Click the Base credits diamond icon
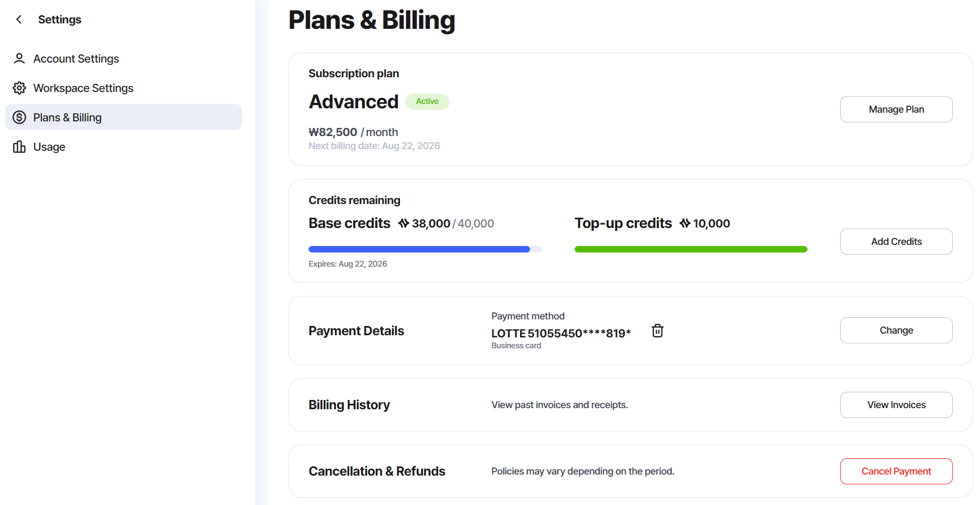 click(404, 223)
